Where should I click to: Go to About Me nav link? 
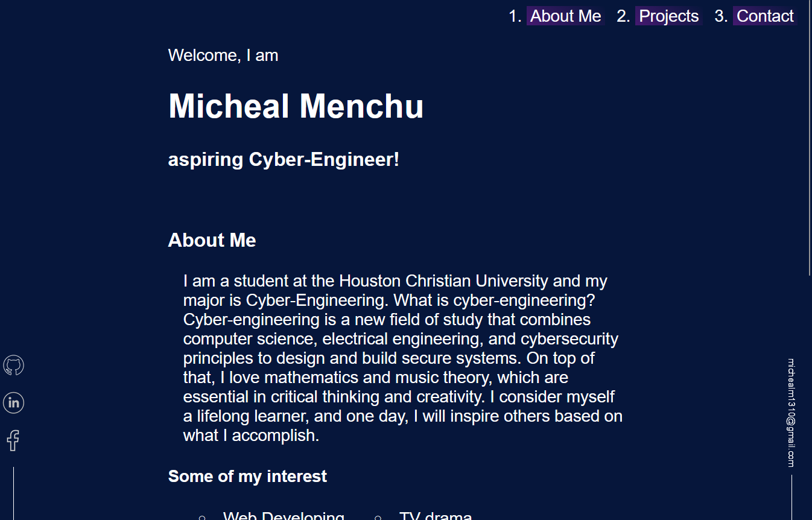565,16
